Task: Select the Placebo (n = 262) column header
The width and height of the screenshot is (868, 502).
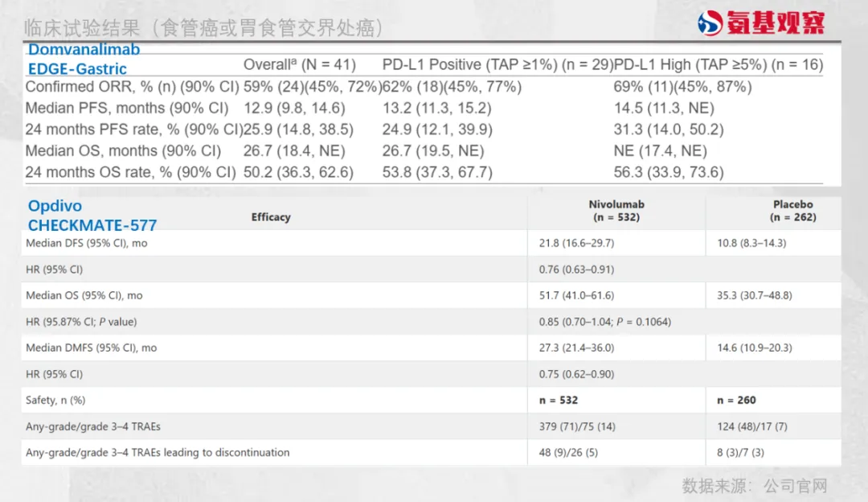Action: pyautogui.click(x=792, y=211)
